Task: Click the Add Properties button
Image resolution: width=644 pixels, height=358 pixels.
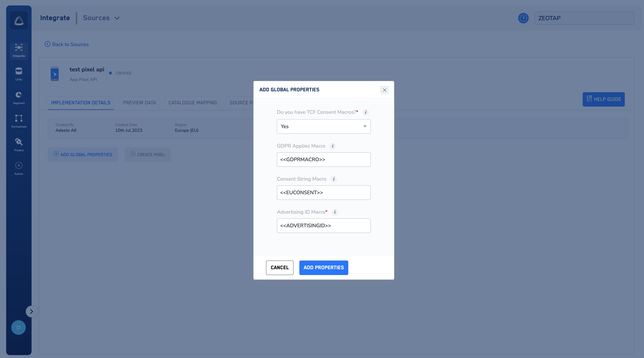Action: coord(323,268)
